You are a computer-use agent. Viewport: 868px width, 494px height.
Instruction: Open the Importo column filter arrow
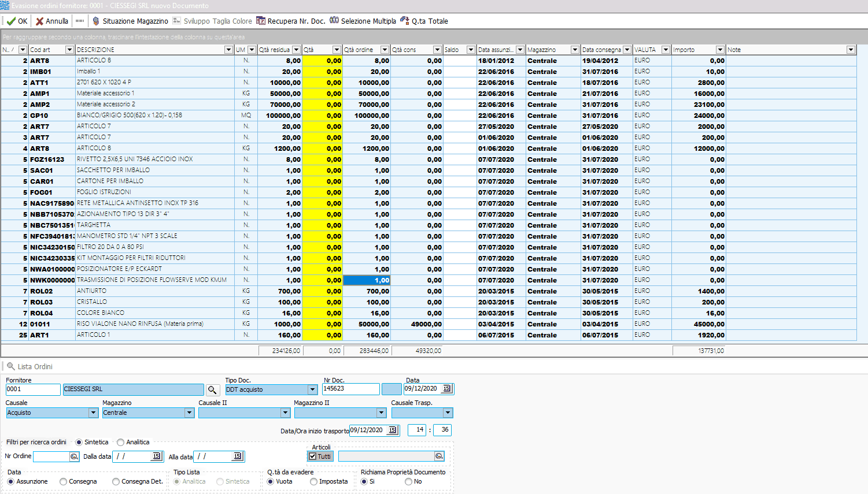tap(720, 50)
